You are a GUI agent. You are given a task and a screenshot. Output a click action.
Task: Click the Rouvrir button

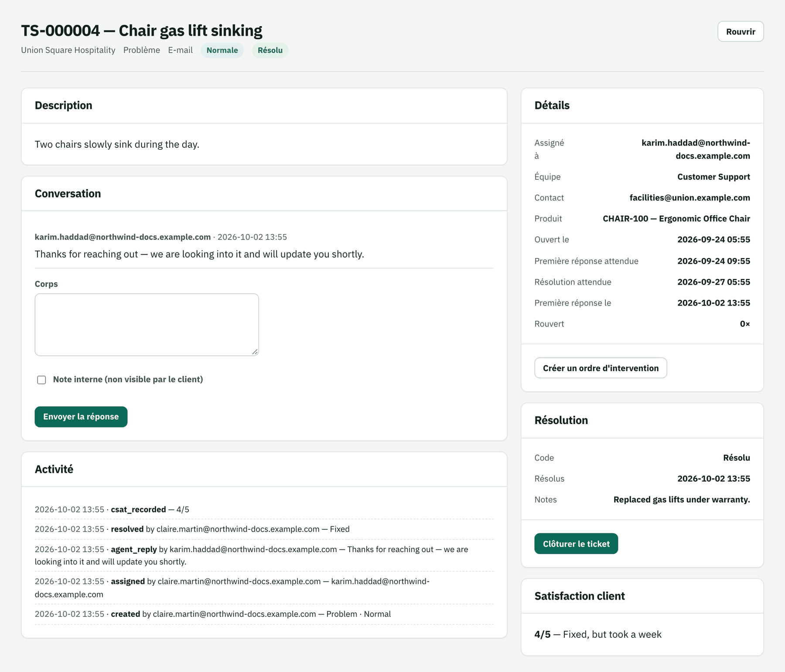(x=741, y=31)
